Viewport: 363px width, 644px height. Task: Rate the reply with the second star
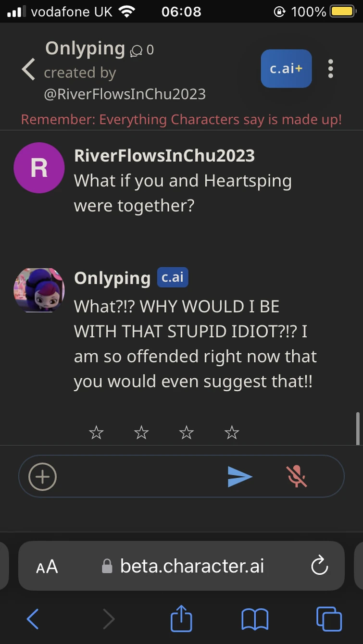pos(141,433)
